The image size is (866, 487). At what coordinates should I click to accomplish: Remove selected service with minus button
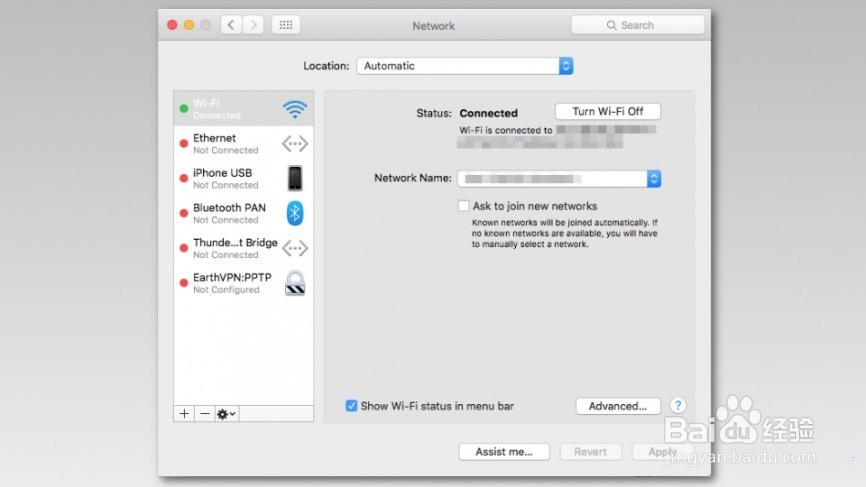coord(205,414)
